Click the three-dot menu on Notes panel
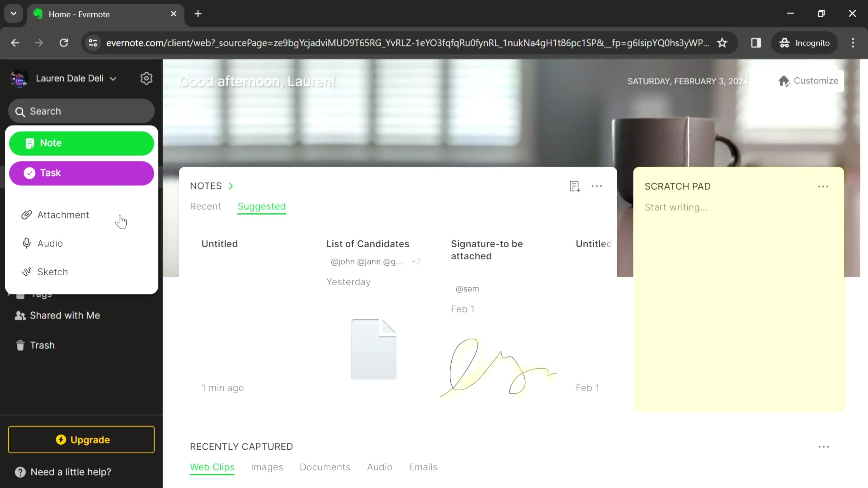The width and height of the screenshot is (868, 488). (x=597, y=185)
